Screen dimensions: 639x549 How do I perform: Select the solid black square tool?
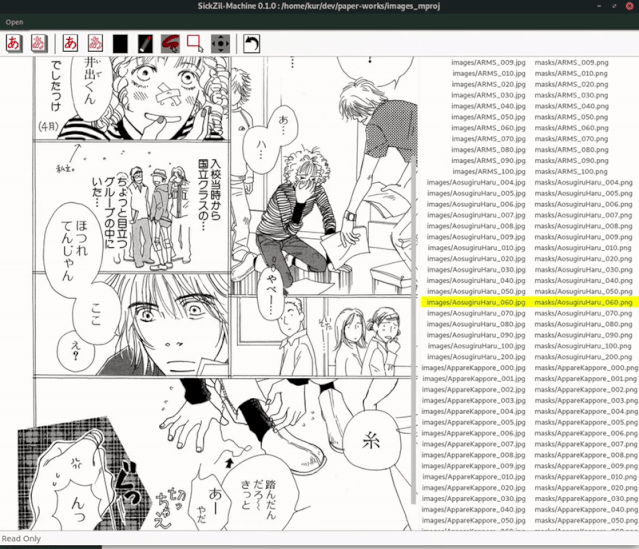(x=120, y=44)
